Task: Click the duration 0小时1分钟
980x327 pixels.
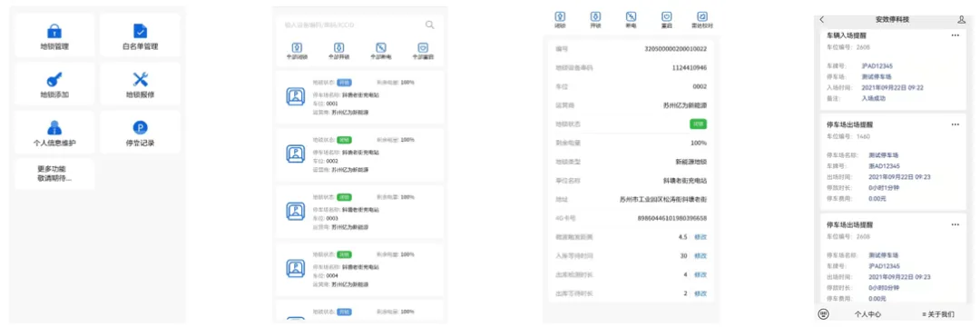Action: (885, 188)
